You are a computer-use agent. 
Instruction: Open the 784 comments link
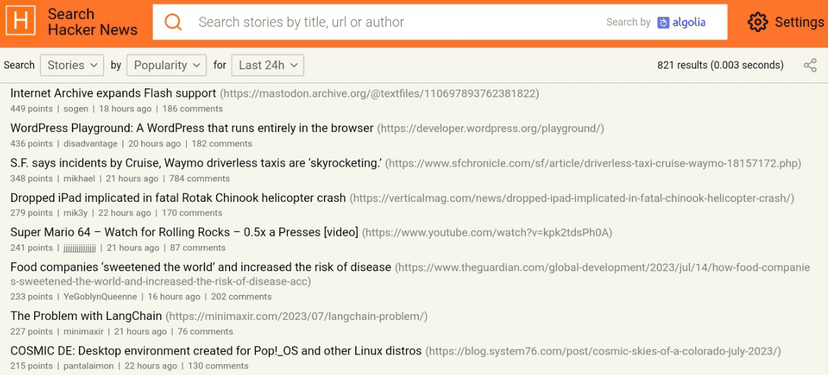199,179
